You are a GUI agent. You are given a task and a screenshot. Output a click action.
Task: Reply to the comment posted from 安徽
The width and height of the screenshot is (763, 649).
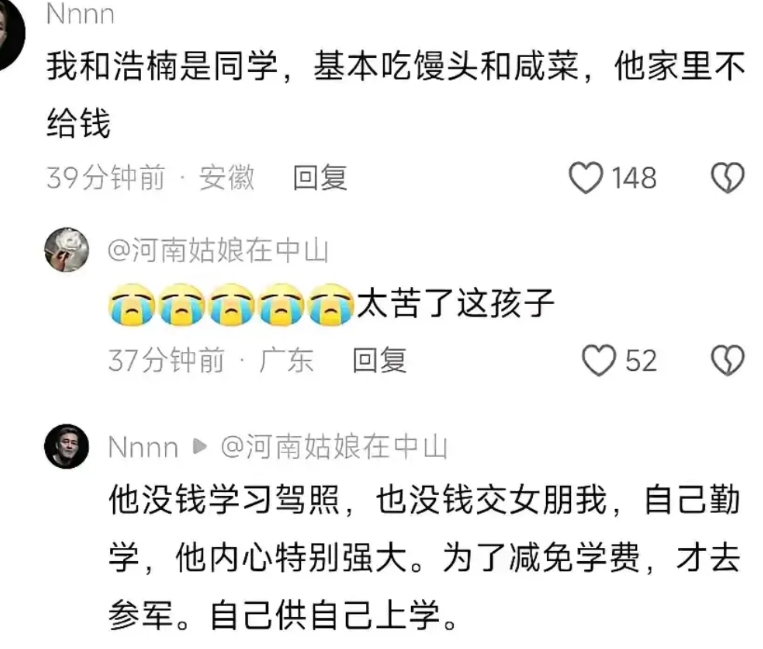(x=320, y=178)
